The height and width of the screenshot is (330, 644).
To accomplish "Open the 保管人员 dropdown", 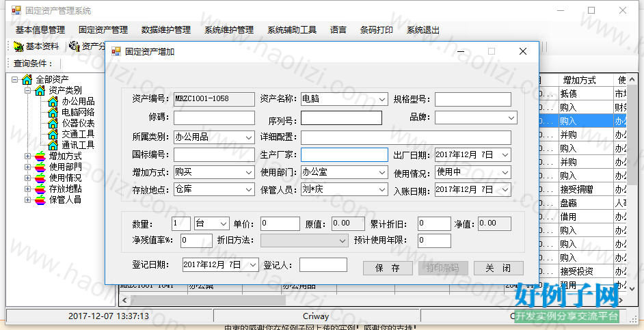I will tap(382, 190).
